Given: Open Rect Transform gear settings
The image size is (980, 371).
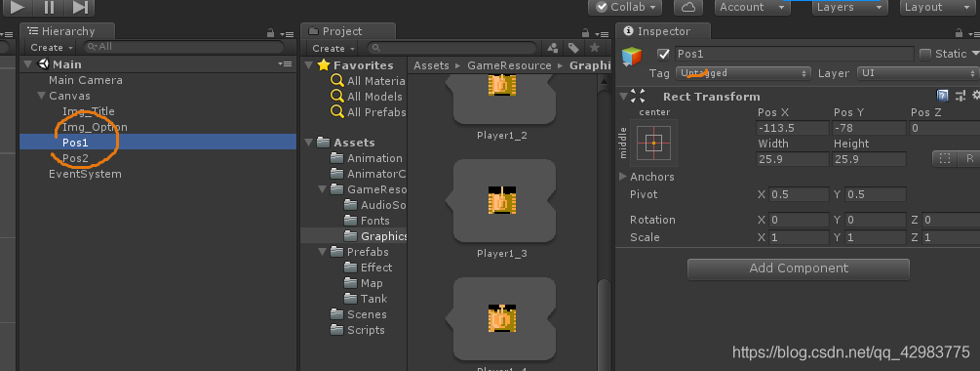Looking at the screenshot, I should pos(976,96).
